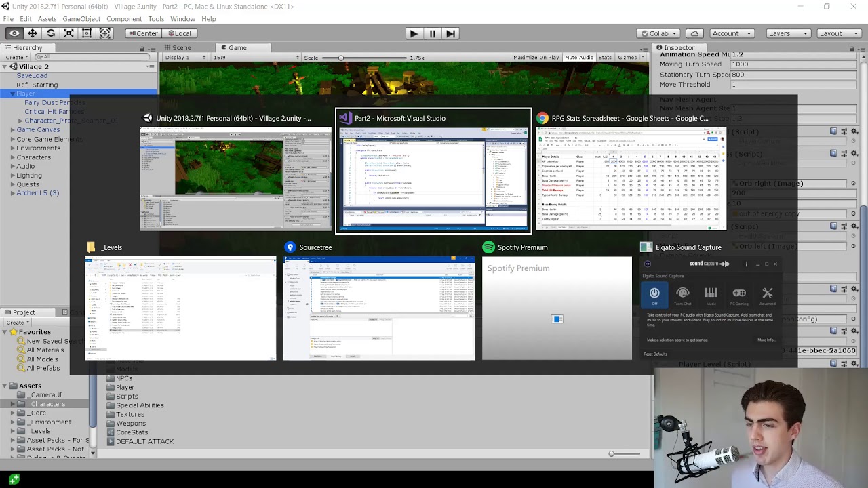
Task: Open Project panel Create button
Action: tap(16, 323)
